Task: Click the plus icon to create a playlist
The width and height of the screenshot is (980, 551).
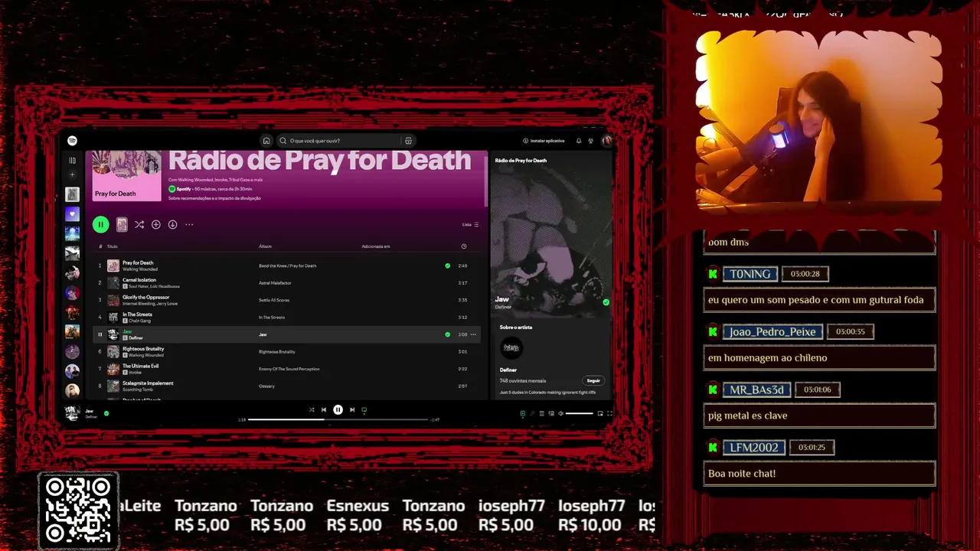Action: [72, 175]
